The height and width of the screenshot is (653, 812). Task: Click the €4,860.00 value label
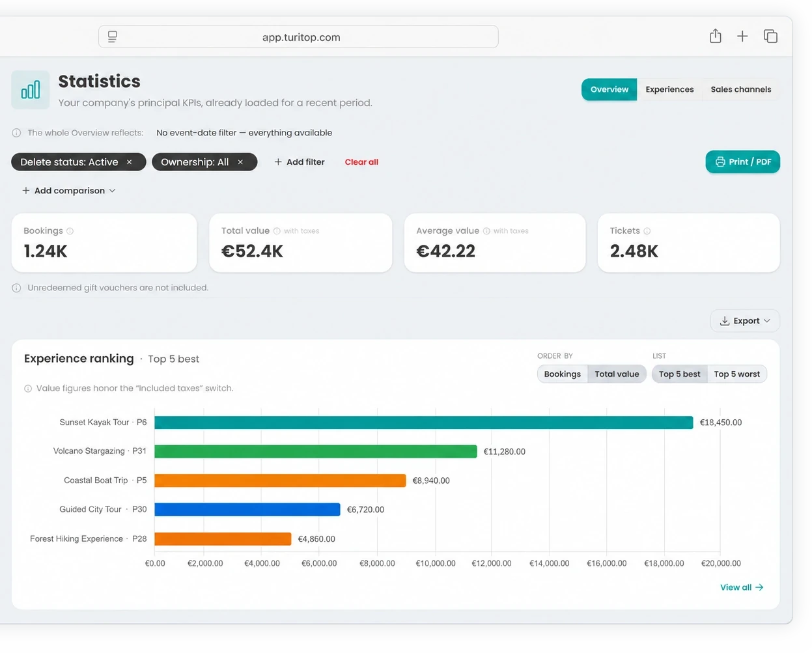(x=316, y=539)
